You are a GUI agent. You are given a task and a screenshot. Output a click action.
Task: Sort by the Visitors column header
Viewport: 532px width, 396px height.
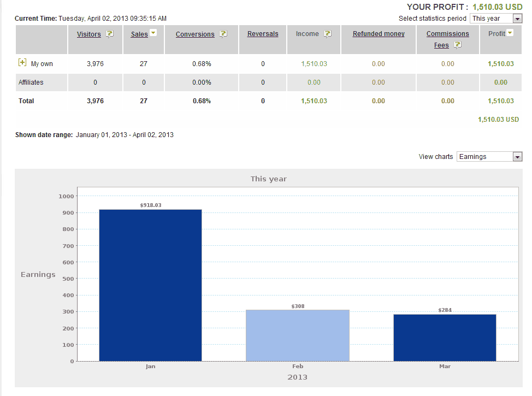point(88,34)
